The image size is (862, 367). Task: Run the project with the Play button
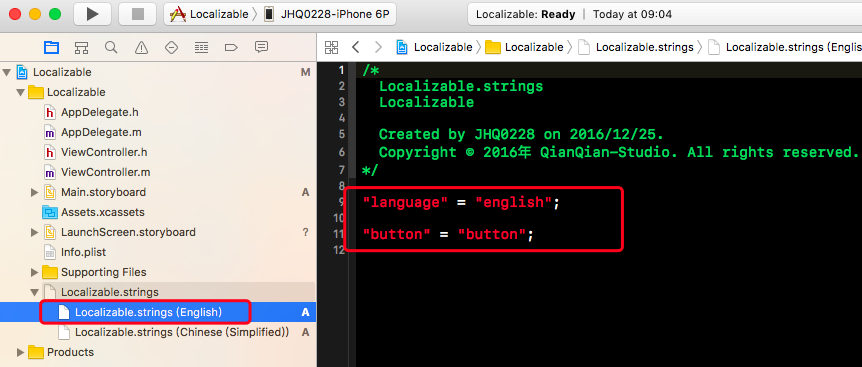pos(92,14)
